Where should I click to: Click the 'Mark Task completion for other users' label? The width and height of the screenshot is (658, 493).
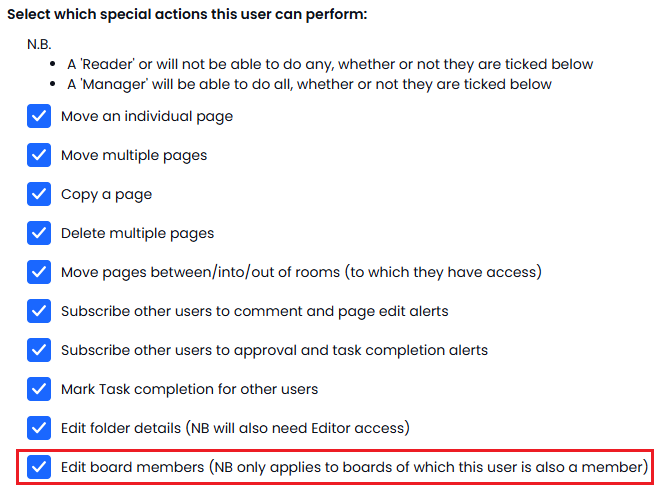[x=190, y=389]
